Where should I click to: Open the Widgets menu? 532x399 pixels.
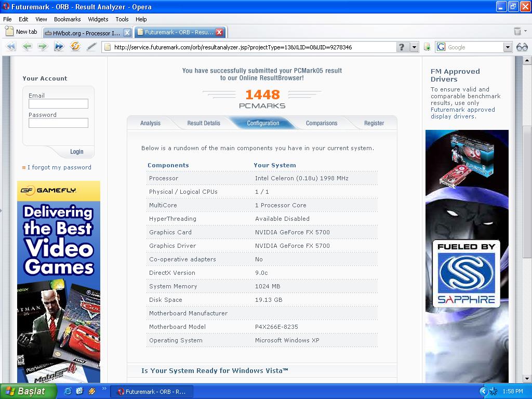click(x=98, y=19)
